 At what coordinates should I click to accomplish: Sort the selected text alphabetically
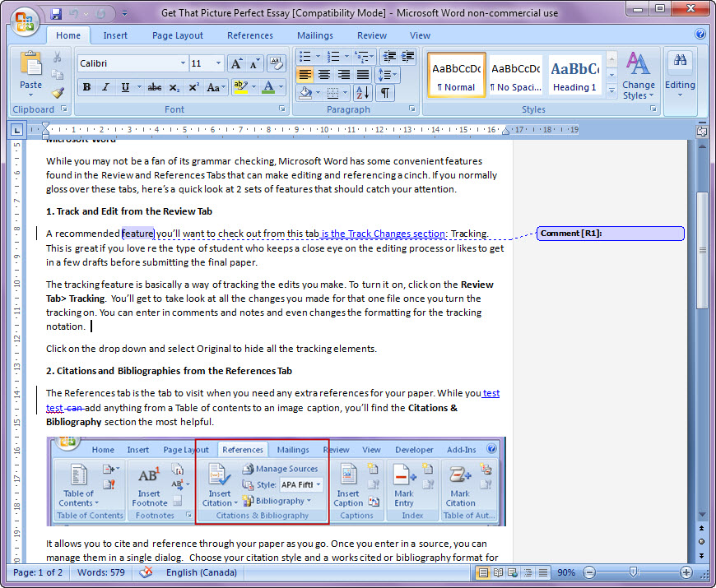[363, 93]
